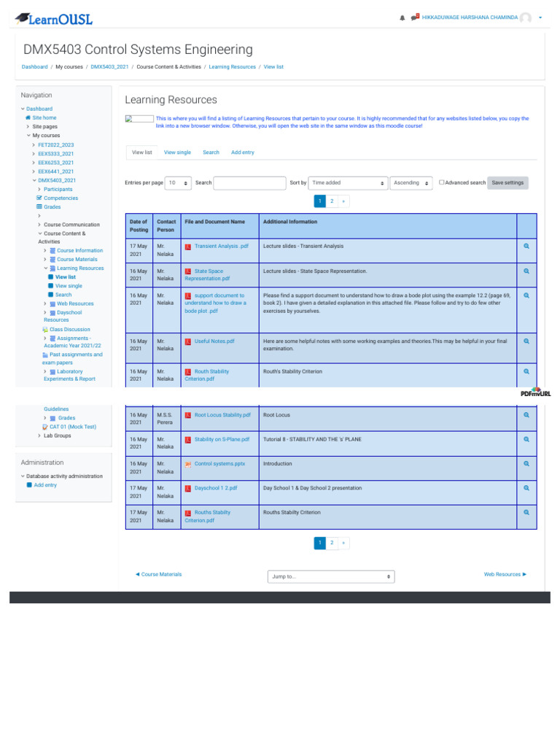Click the Class Discussion forum icon
Image resolution: width=560 pixels, height=747 pixels.
pyautogui.click(x=45, y=330)
